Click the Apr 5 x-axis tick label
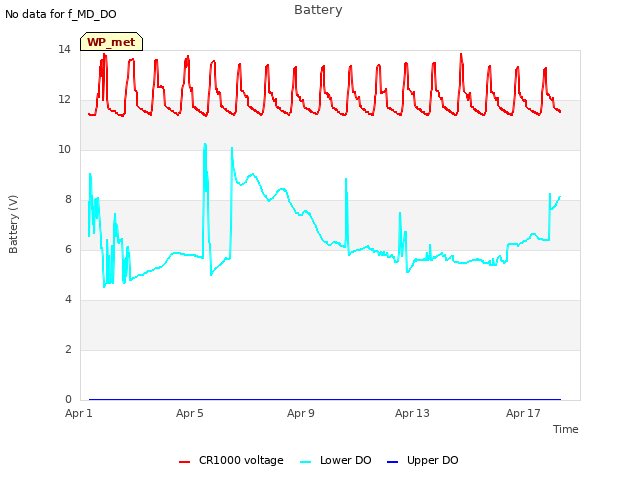Viewport: 640px width, 480px height. coord(190,413)
